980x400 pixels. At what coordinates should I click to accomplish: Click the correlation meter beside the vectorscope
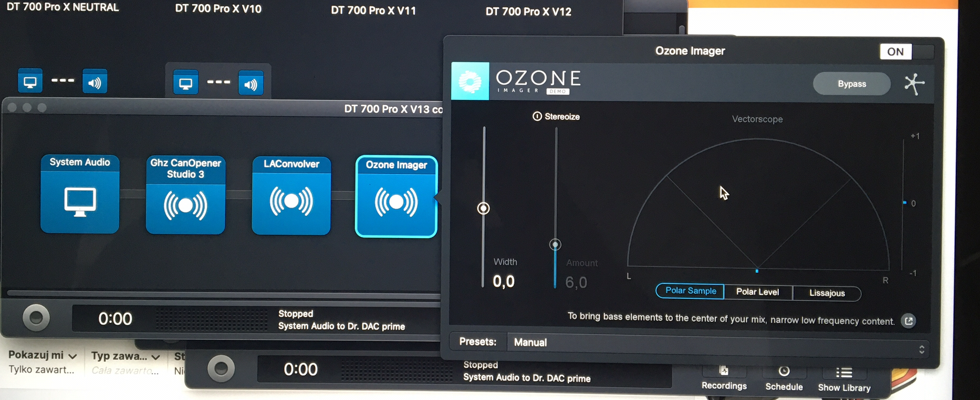tap(904, 204)
